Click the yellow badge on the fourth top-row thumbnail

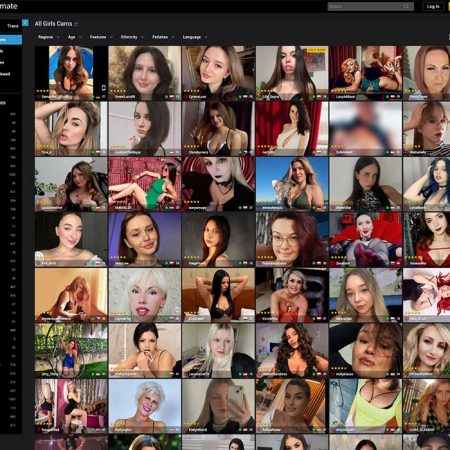pyautogui.click(x=316, y=50)
